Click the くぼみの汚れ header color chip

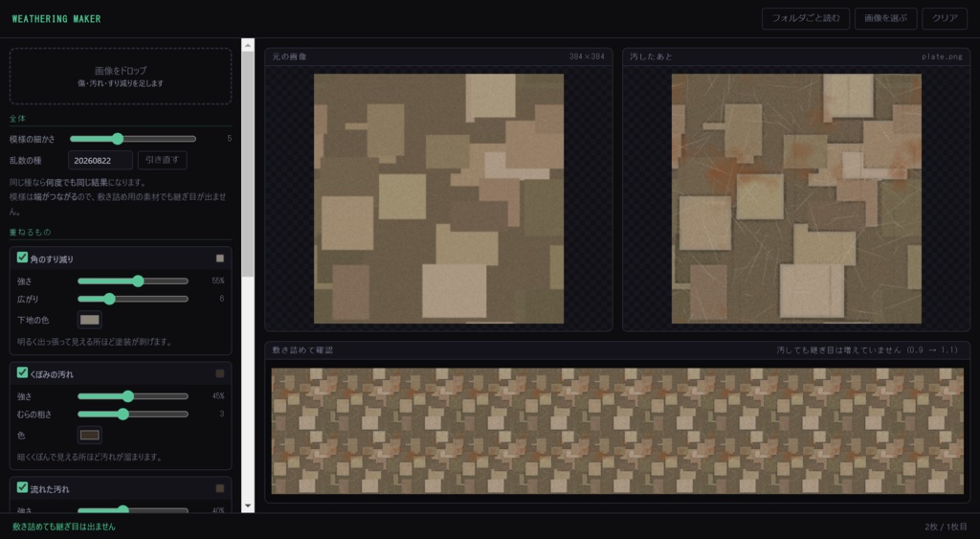(x=220, y=373)
